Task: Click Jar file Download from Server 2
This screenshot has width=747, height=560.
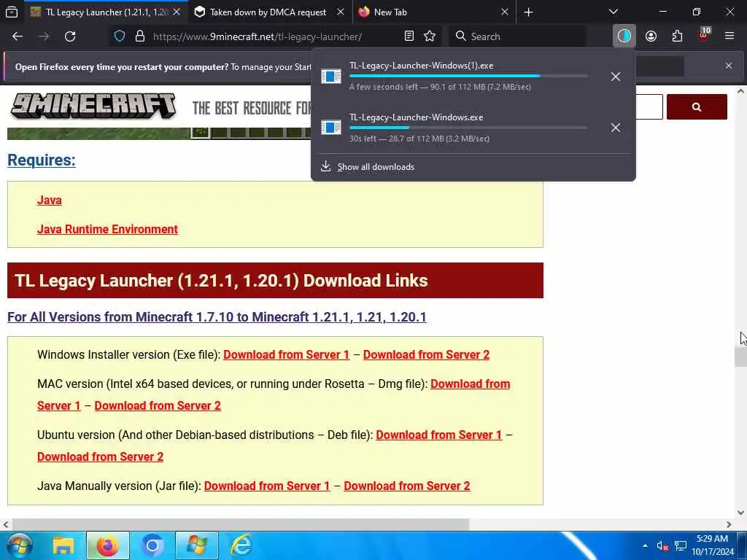Action: (x=407, y=486)
